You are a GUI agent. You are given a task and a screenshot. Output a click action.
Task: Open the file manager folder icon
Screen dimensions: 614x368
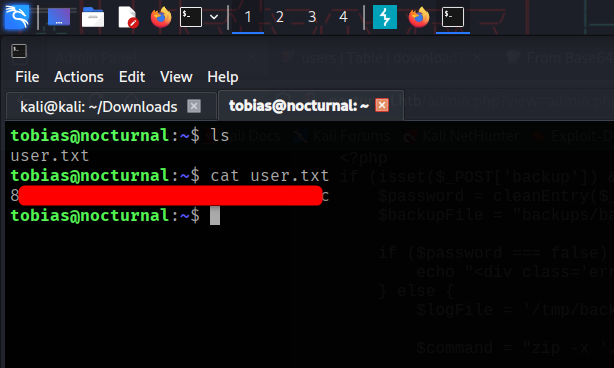click(93, 17)
